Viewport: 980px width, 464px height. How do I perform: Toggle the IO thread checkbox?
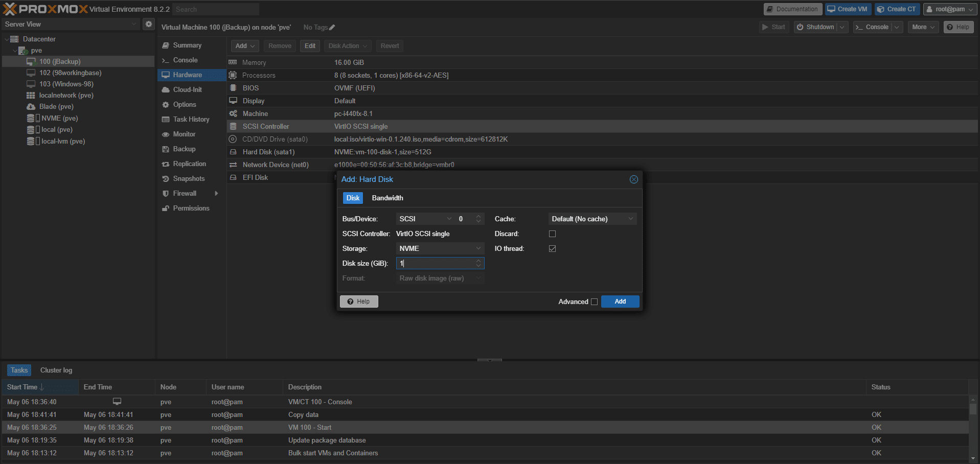[552, 248]
